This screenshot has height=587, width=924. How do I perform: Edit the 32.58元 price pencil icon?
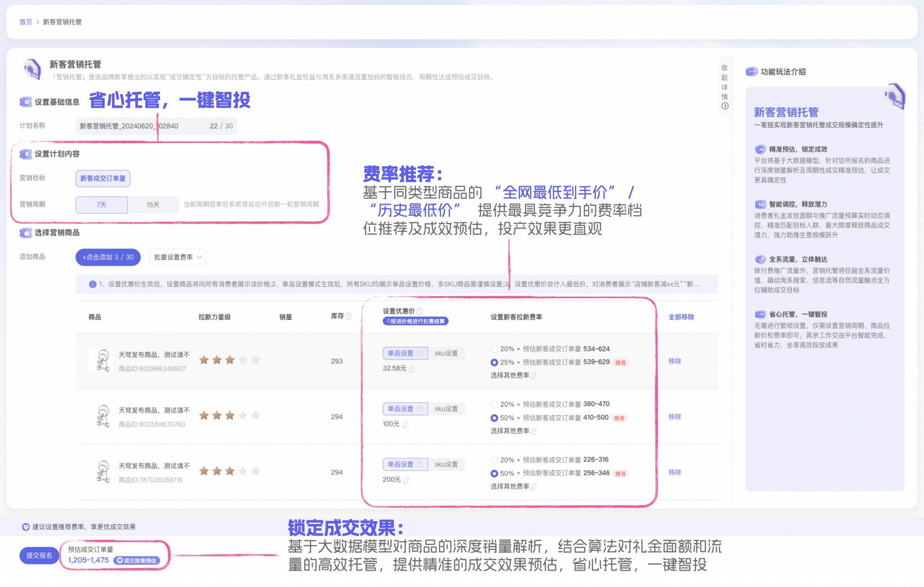pos(412,369)
